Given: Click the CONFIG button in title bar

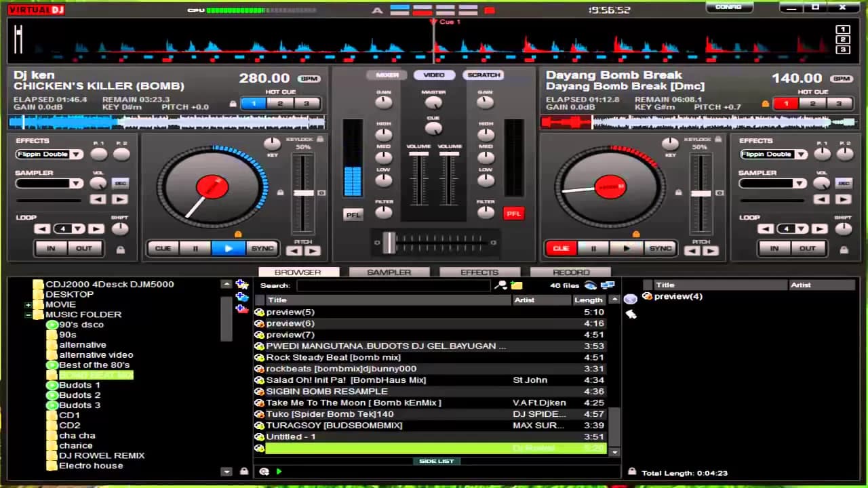Looking at the screenshot, I should coord(728,7).
